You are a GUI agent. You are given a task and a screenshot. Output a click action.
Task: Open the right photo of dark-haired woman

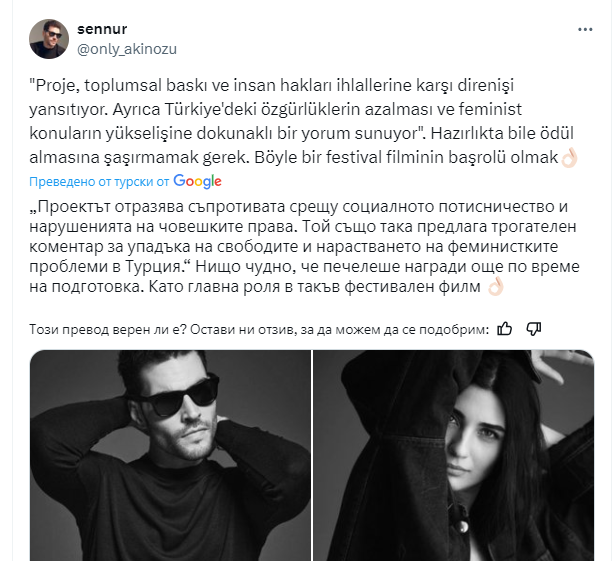coord(453,455)
